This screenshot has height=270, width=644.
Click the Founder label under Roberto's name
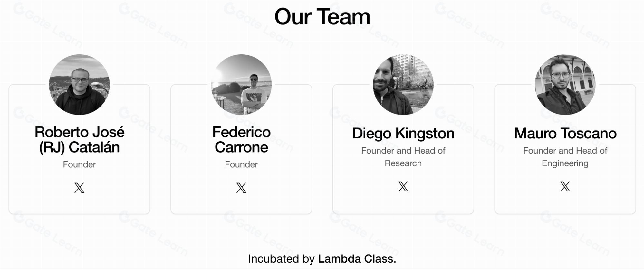[79, 164]
